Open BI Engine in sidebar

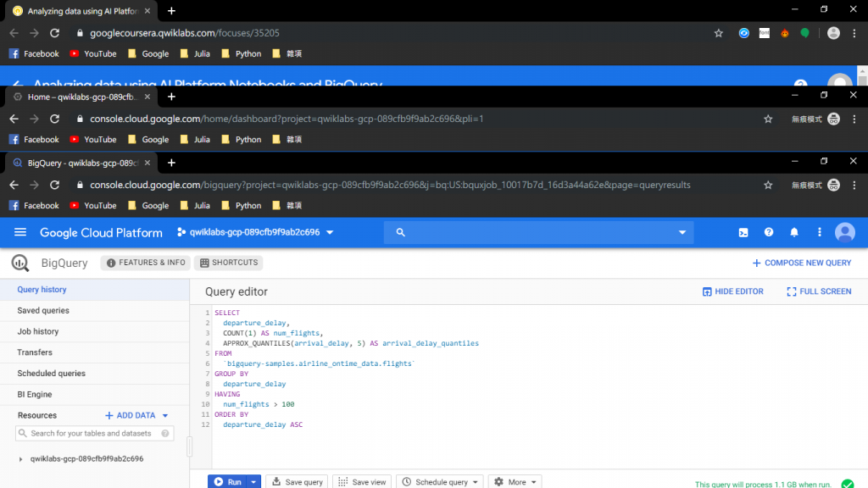click(x=95, y=395)
